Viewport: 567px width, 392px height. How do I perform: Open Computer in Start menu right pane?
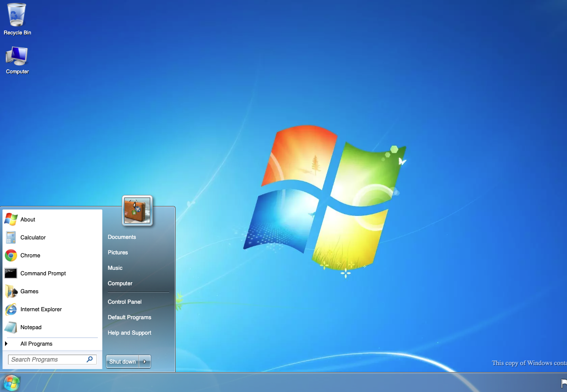120,284
